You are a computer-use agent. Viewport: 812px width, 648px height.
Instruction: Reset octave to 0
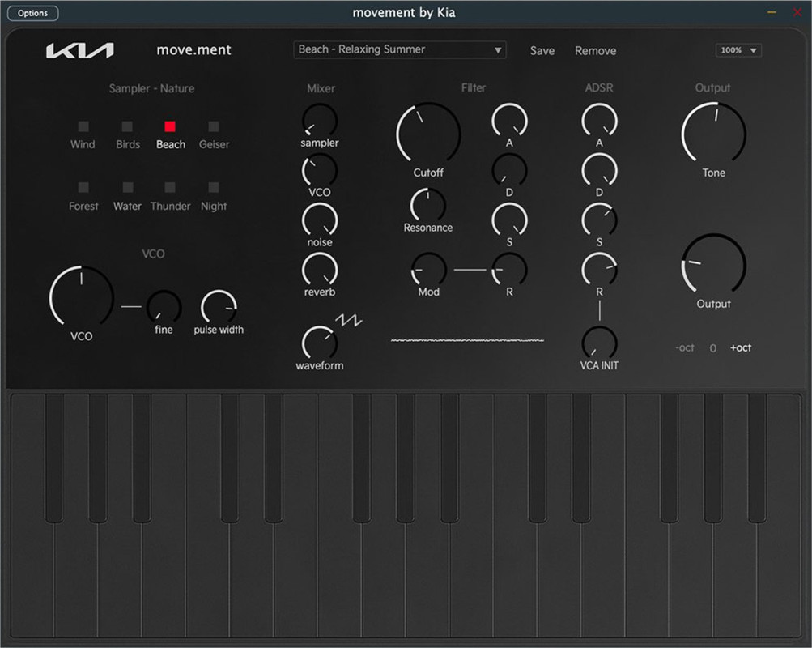(x=713, y=348)
